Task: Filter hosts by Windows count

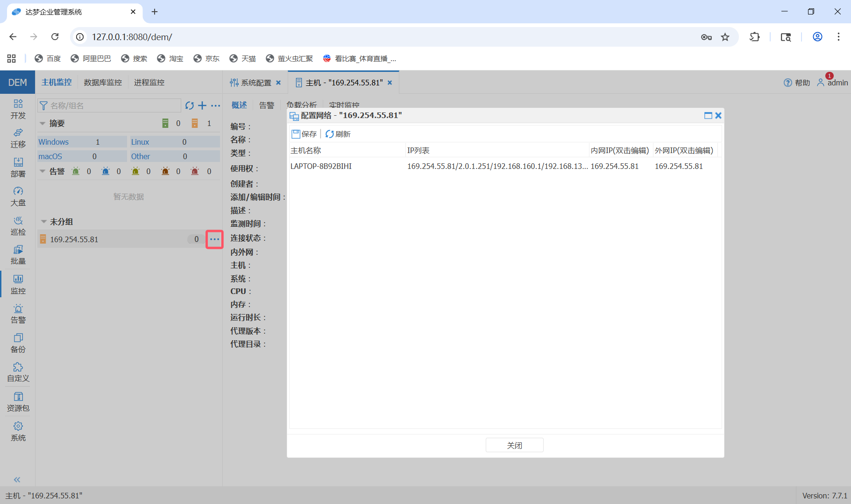Action: point(82,142)
